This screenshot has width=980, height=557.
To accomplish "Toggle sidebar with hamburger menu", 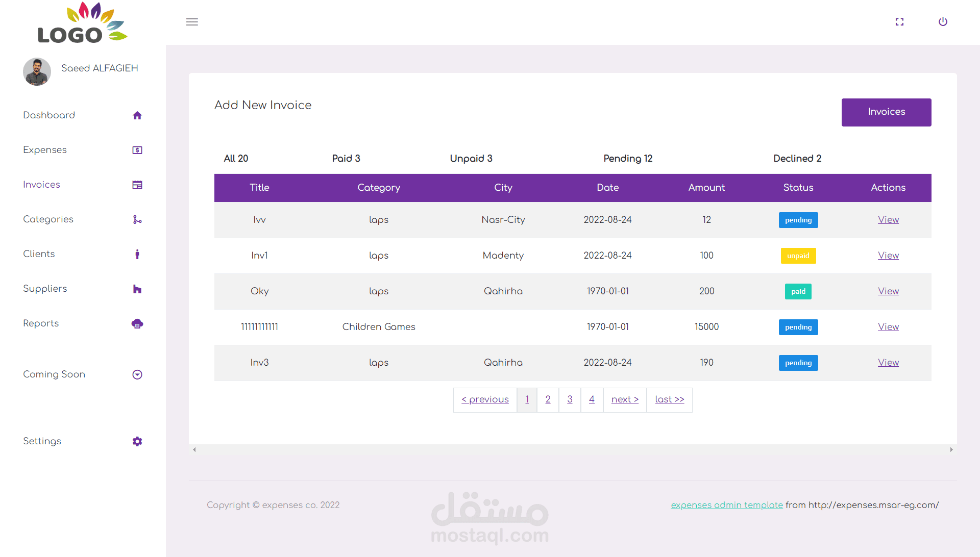I will pos(192,22).
